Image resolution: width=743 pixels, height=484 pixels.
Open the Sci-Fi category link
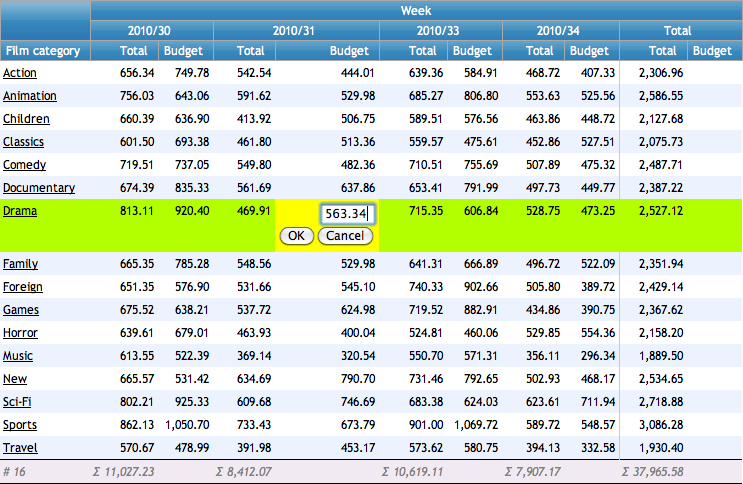(x=20, y=402)
